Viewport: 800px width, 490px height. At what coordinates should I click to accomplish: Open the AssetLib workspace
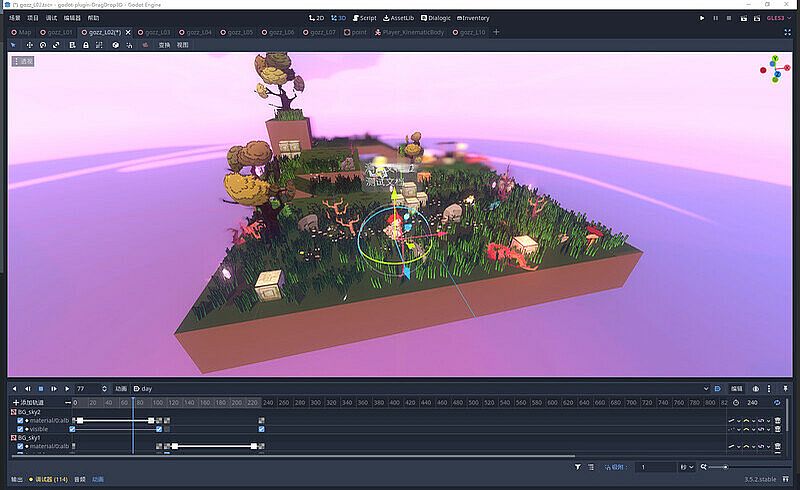tap(400, 18)
